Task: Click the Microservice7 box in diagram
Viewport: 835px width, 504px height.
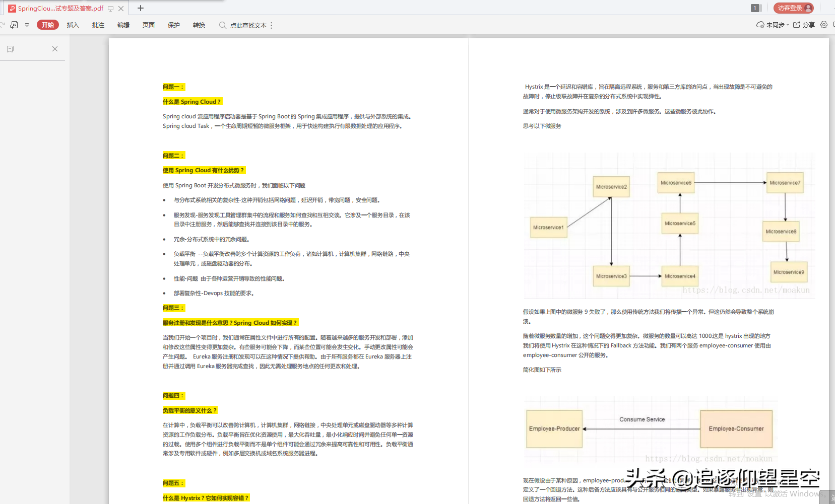Action: pos(785,183)
